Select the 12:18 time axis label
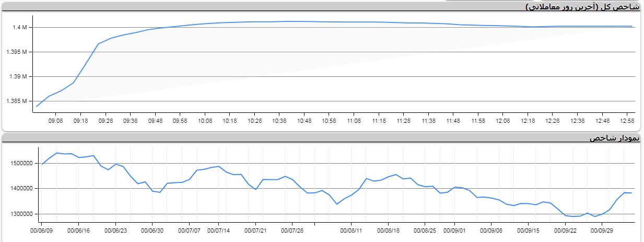 [528, 121]
